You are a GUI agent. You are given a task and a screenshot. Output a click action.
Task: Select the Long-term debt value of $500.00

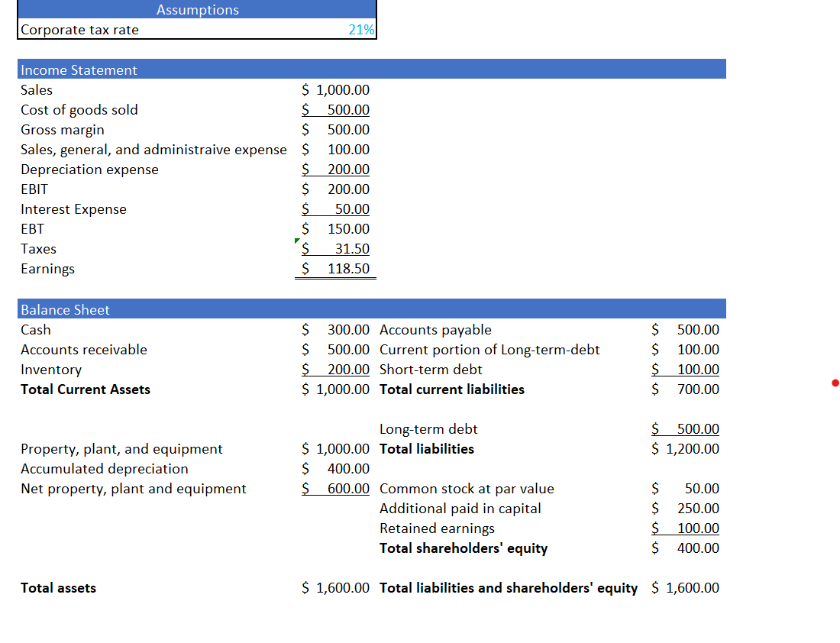click(x=686, y=428)
